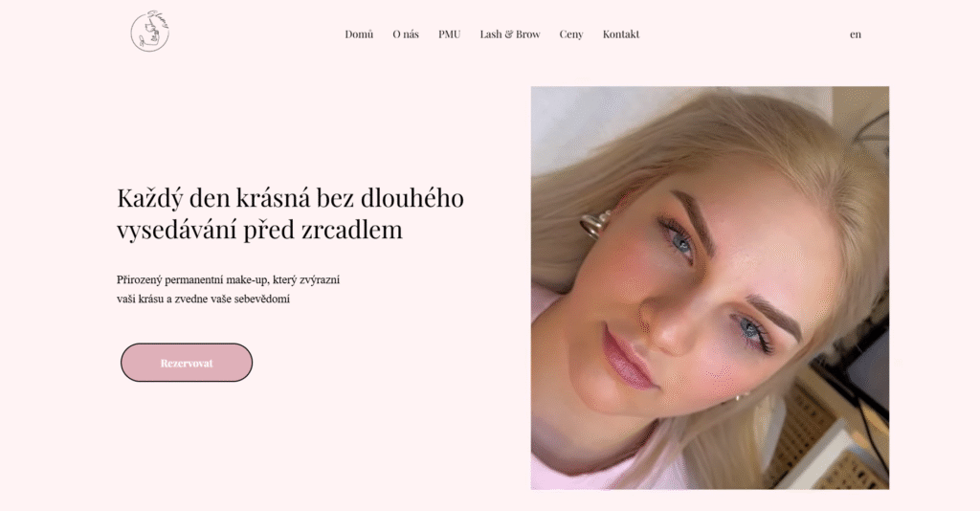Open the Ceny price list link
The image size is (980, 511).
[571, 34]
